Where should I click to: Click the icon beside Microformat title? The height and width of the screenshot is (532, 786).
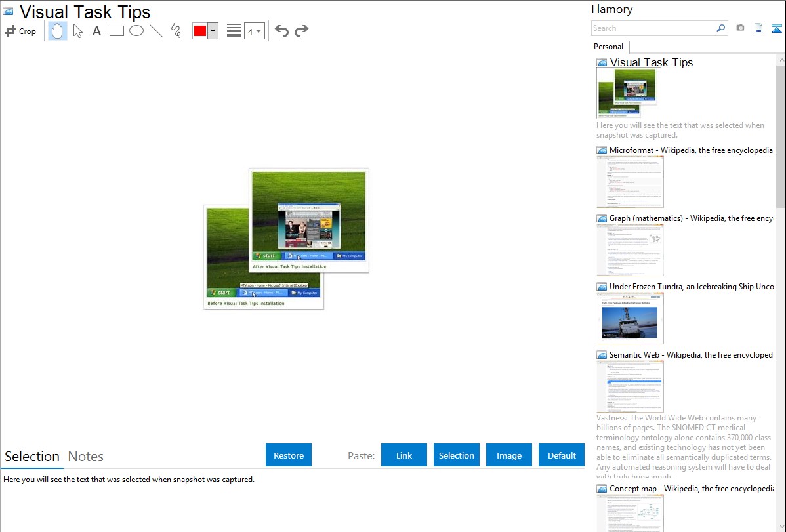[x=602, y=150]
